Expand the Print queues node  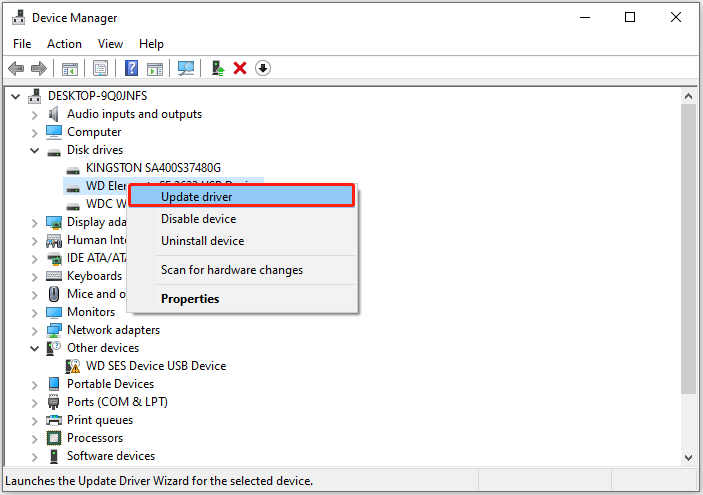pyautogui.click(x=35, y=421)
